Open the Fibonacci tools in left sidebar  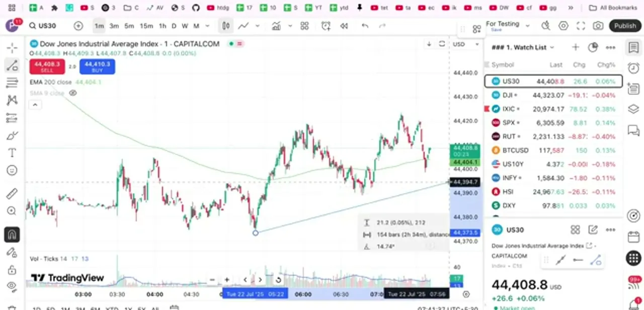point(12,83)
